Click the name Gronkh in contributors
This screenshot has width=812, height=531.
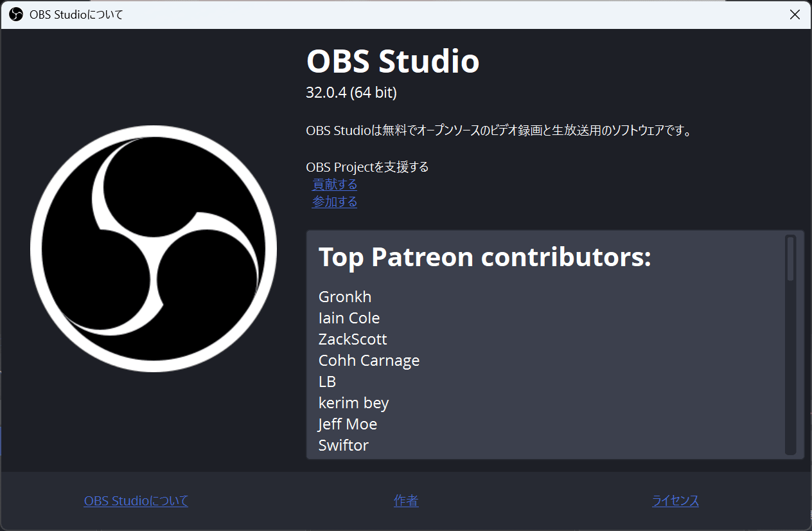tap(345, 297)
